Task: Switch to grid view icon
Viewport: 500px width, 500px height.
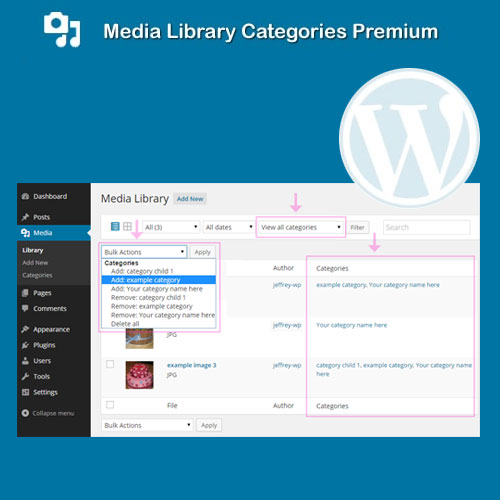Action: point(127,227)
